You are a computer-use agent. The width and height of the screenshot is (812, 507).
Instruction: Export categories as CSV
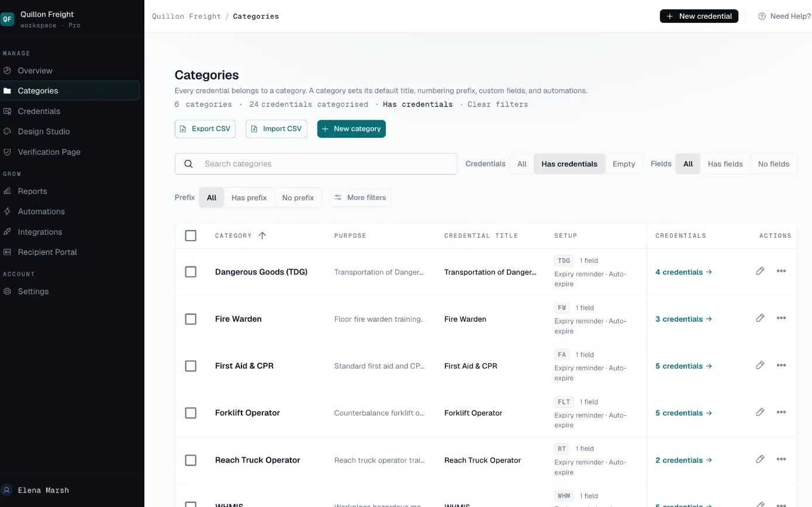point(205,129)
